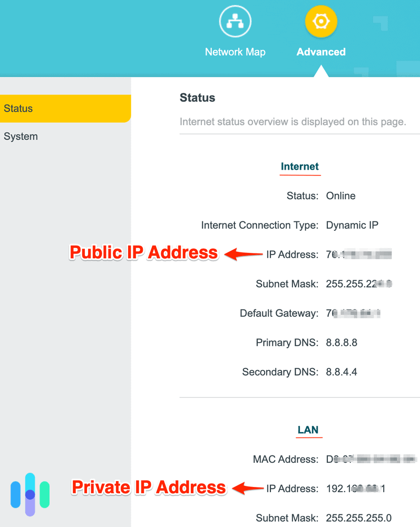The width and height of the screenshot is (420, 527).
Task: Select the Advanced gear icon
Action: (321, 22)
